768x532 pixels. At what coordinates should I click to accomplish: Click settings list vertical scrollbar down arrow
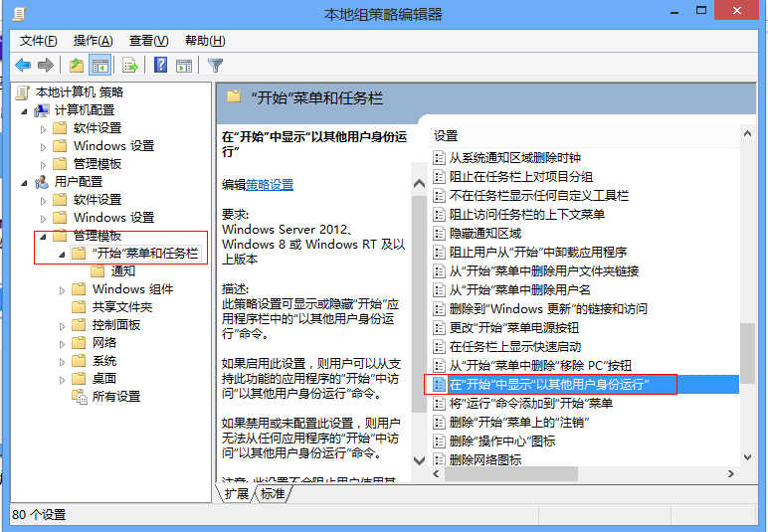tap(747, 457)
